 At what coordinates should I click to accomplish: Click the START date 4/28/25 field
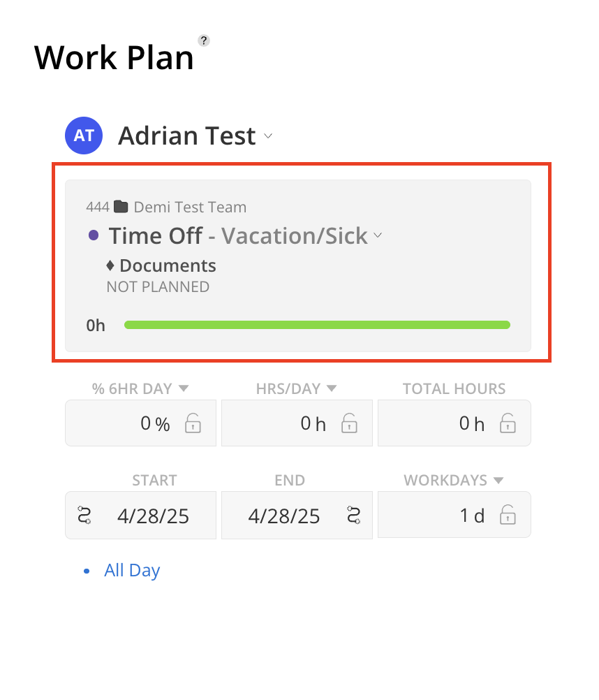coord(141,515)
